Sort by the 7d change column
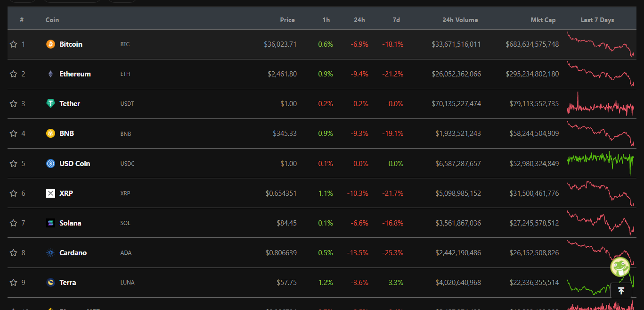Viewport: 644px width, 310px height. pos(396,20)
